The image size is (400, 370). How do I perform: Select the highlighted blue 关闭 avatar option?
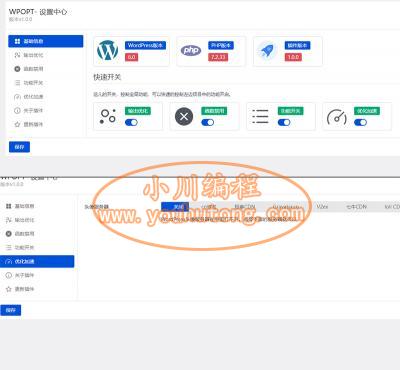(x=175, y=207)
